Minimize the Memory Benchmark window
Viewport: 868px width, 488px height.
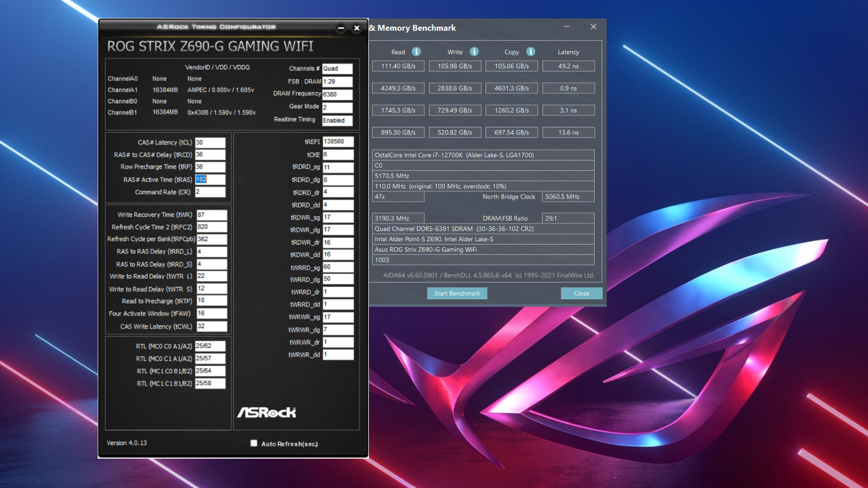click(x=567, y=27)
